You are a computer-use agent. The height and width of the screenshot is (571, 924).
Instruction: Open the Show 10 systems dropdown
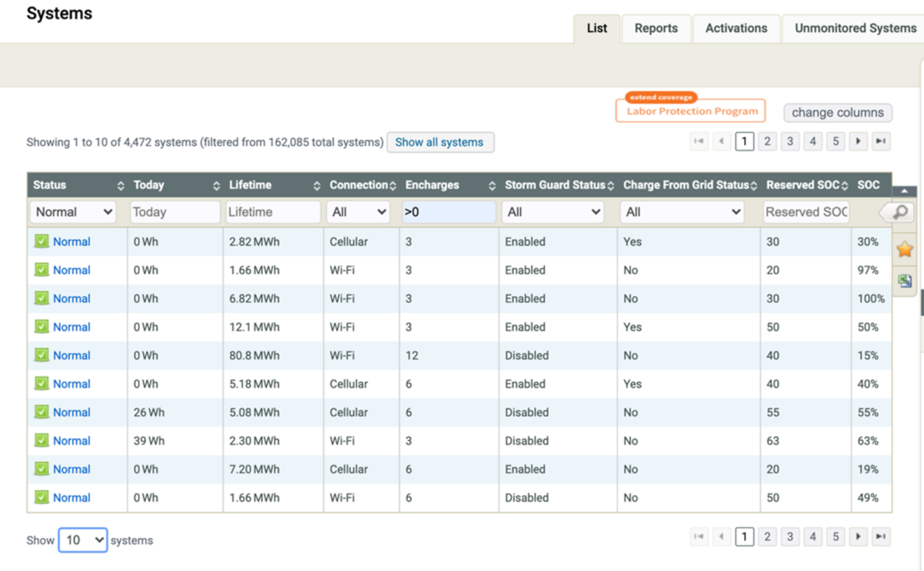[83, 540]
